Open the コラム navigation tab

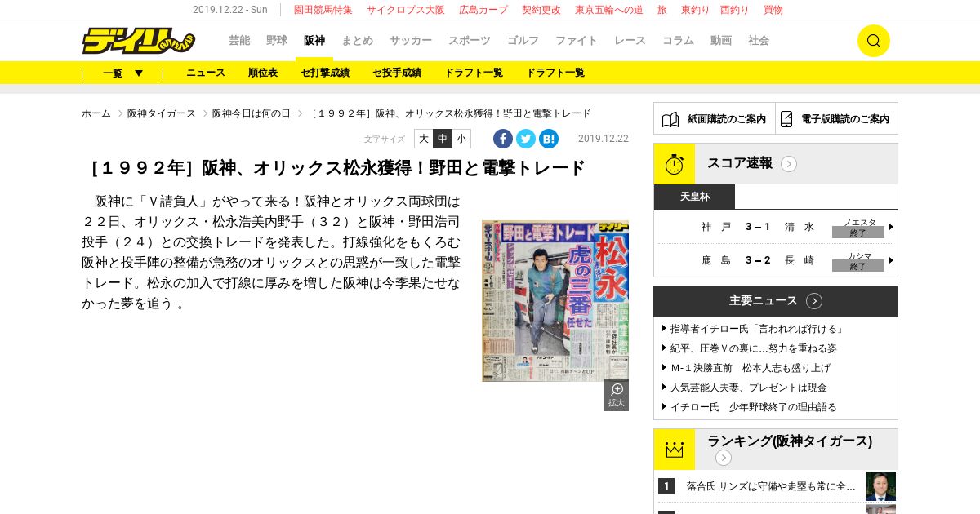pyautogui.click(x=678, y=41)
